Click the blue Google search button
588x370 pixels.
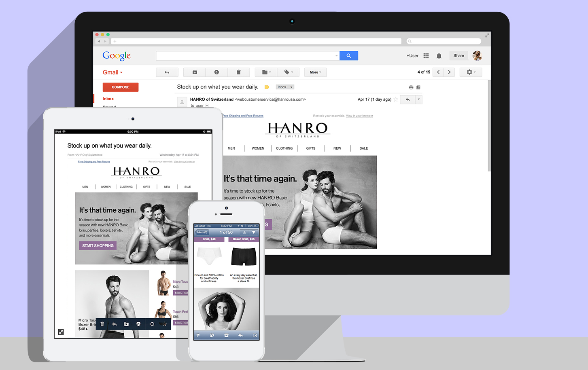coord(349,56)
